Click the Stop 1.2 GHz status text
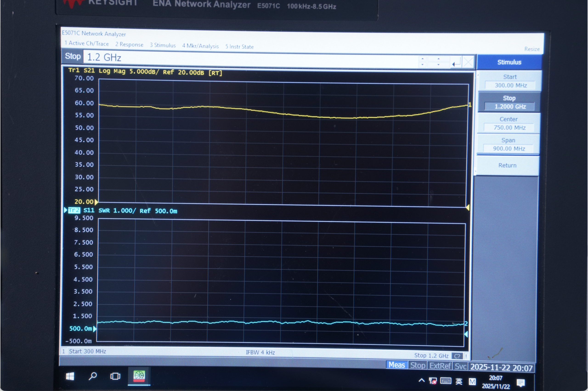 [x=431, y=356]
